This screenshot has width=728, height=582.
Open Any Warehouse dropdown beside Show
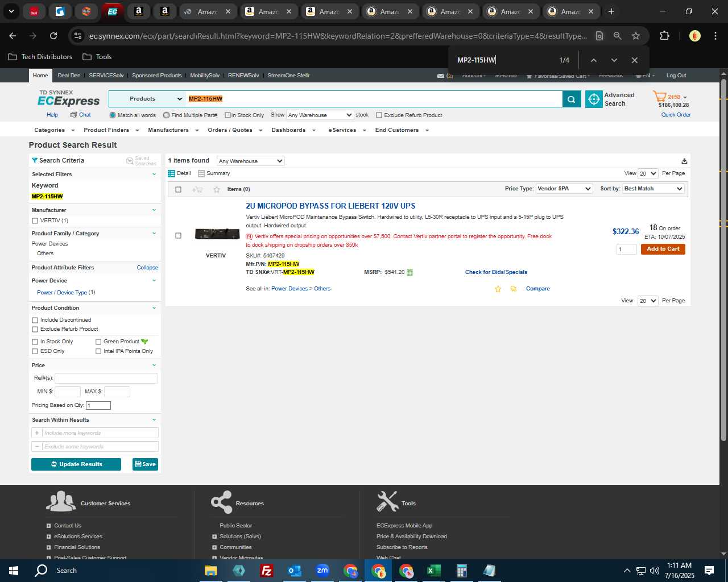(320, 115)
